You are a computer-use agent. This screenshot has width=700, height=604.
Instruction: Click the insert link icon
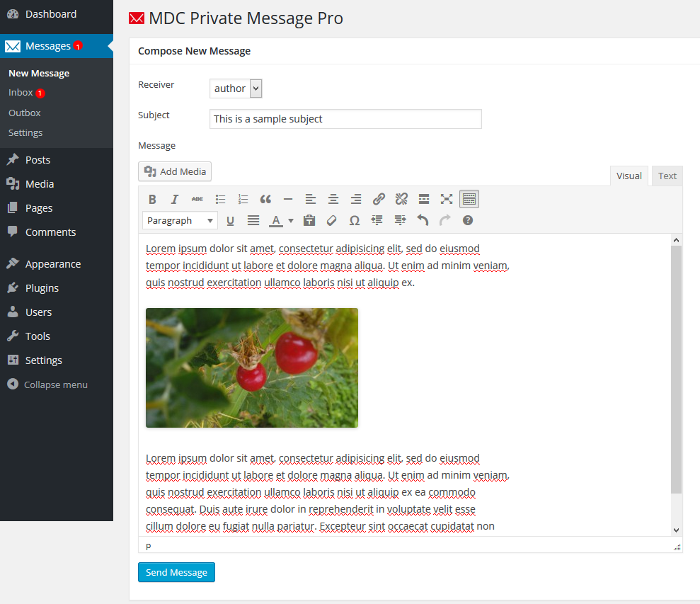point(379,199)
